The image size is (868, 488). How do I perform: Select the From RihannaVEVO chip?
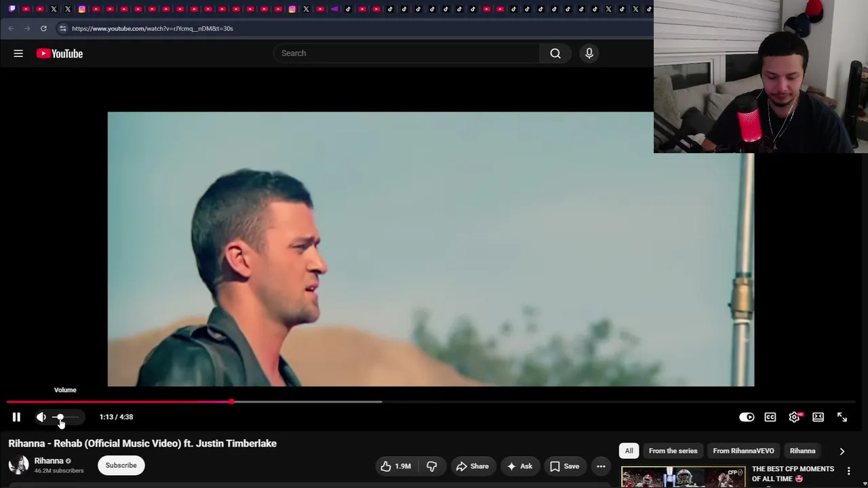[743, 451]
